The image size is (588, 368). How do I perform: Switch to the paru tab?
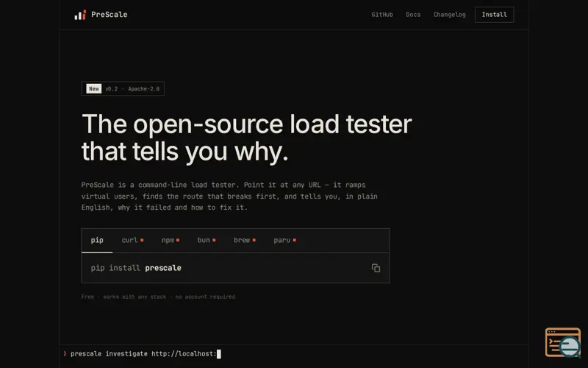click(284, 241)
